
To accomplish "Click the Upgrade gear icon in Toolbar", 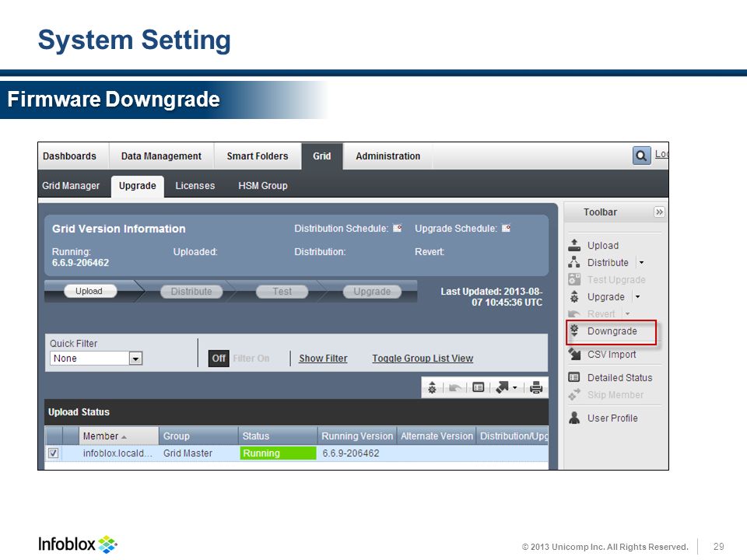I will click(x=574, y=296).
